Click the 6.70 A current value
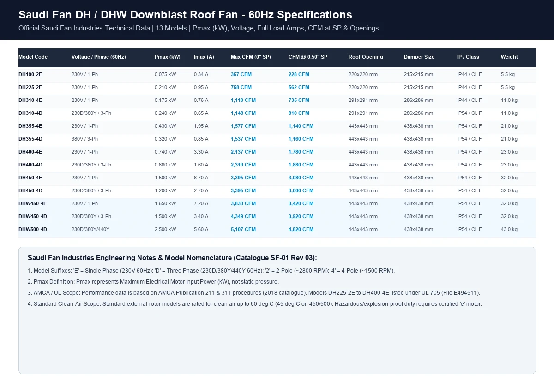The image size is (554, 392). (x=201, y=178)
